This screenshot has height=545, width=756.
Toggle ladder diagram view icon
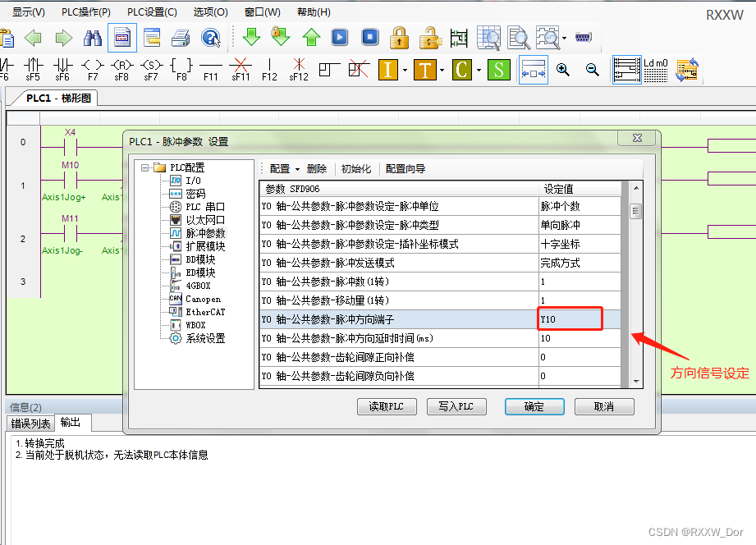626,70
